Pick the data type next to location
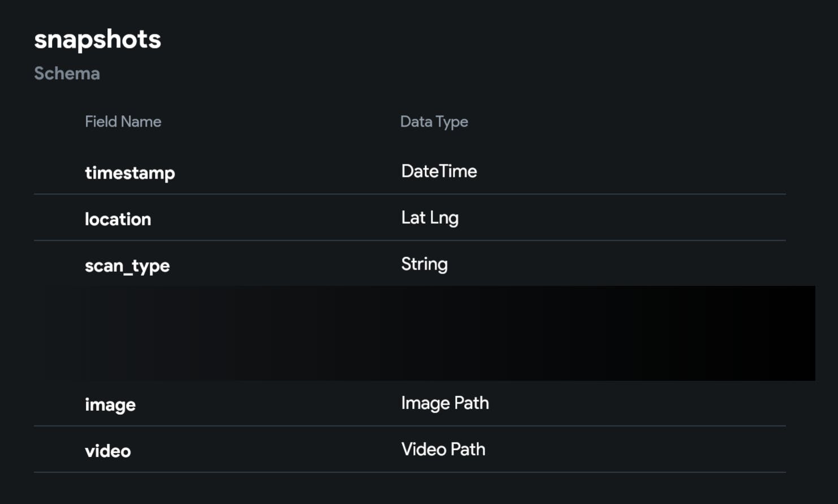The height and width of the screenshot is (504, 838). coord(430,218)
